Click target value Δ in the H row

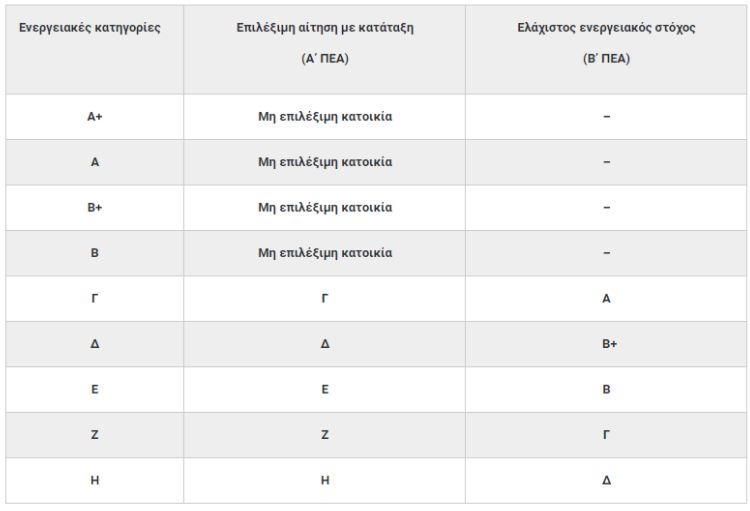coord(606,480)
